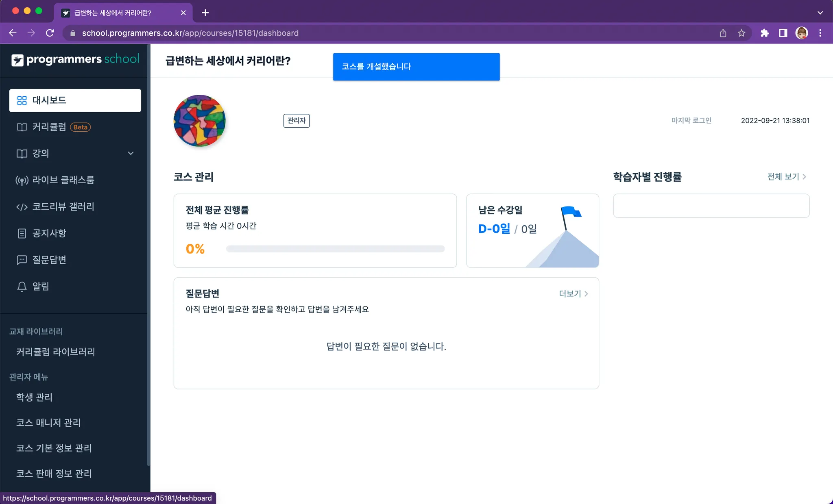The image size is (833, 504).
Task: Toggle the browser side panel button
Action: (783, 33)
